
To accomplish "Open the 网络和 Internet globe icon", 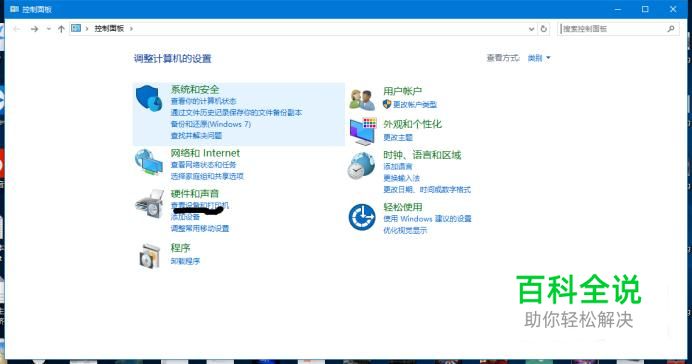I will 149,162.
